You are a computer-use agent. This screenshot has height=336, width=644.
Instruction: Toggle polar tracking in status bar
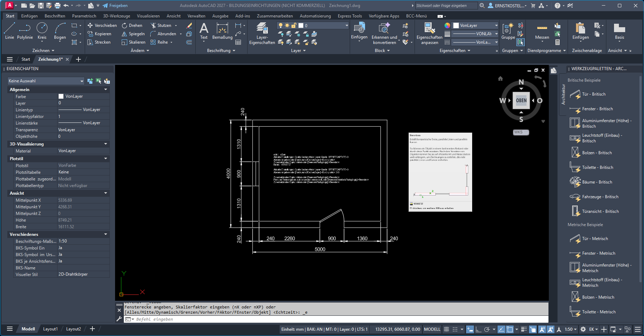coord(487,329)
